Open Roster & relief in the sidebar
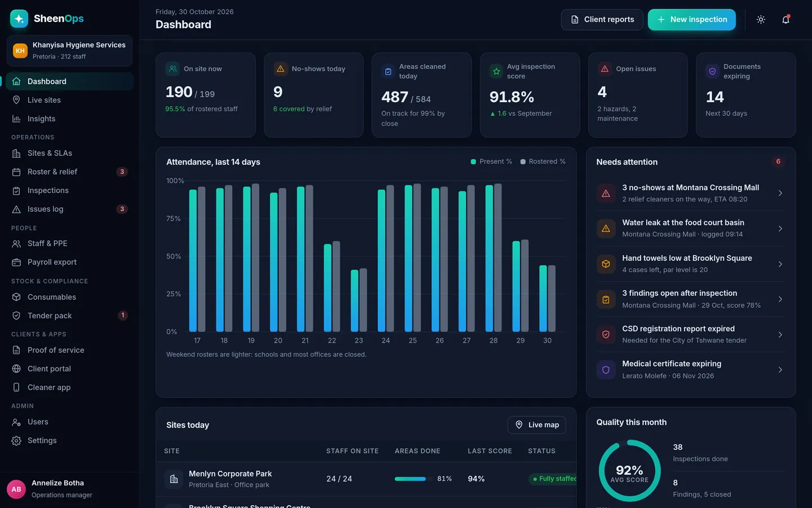This screenshot has height=508, width=812. pos(69,172)
